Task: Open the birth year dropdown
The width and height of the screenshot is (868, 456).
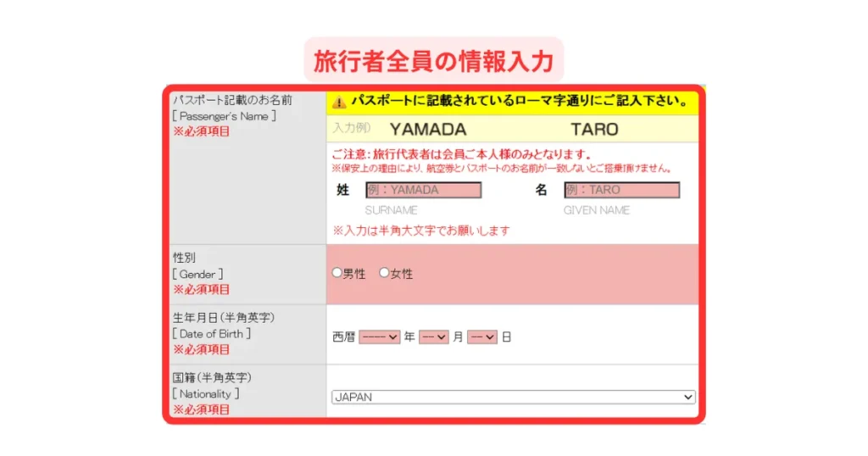Action: 379,337
